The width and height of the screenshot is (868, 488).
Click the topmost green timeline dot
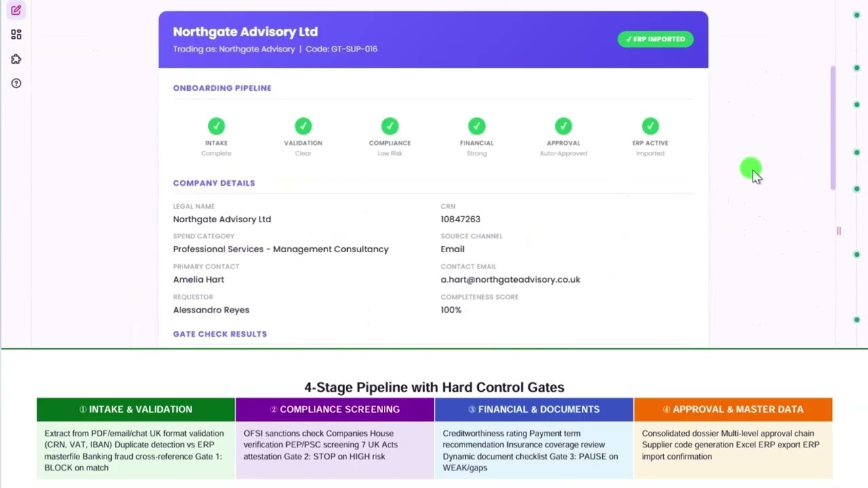857,16
